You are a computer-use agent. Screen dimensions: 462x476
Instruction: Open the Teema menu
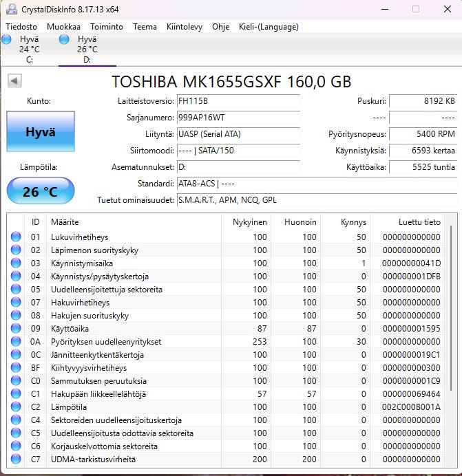click(x=145, y=27)
